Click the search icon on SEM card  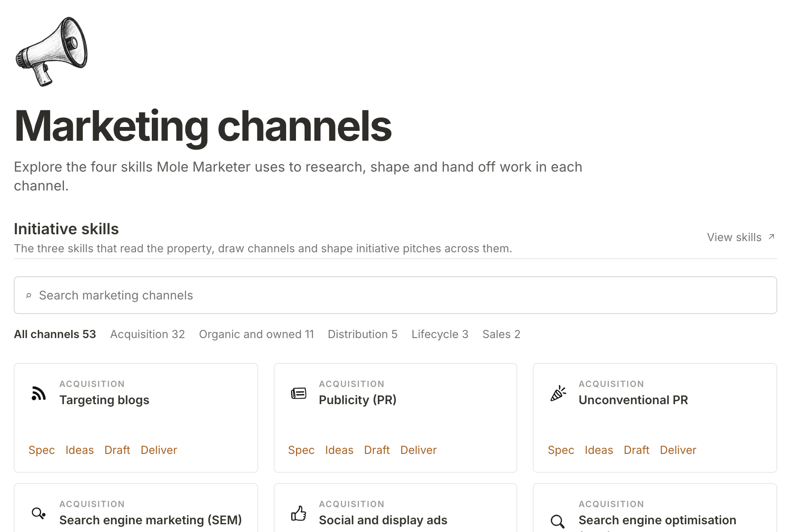pyautogui.click(x=39, y=513)
